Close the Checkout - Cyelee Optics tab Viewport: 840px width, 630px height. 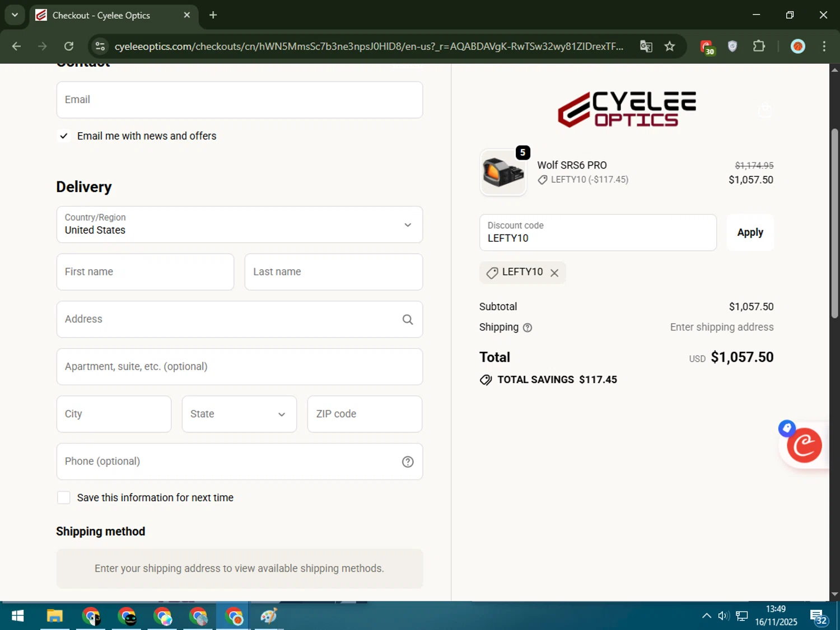coord(187,15)
